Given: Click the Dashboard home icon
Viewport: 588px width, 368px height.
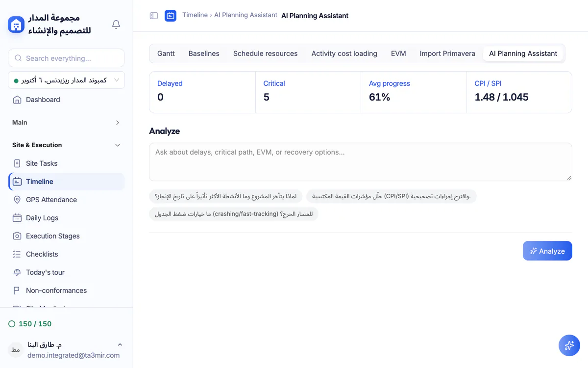Looking at the screenshot, I should tap(17, 100).
